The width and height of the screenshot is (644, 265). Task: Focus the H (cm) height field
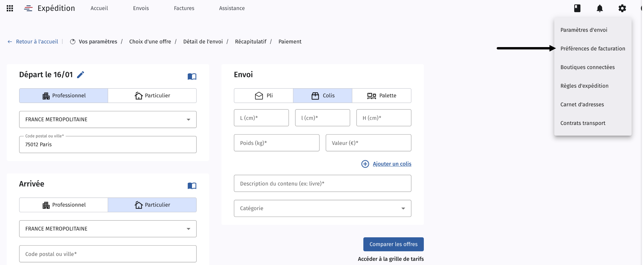pyautogui.click(x=384, y=118)
